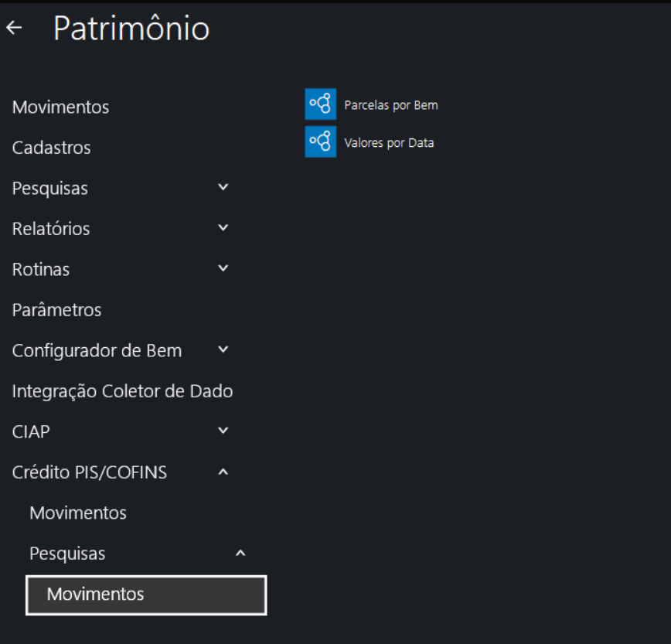Expand the top-level Pesquisas chevron

click(x=223, y=187)
